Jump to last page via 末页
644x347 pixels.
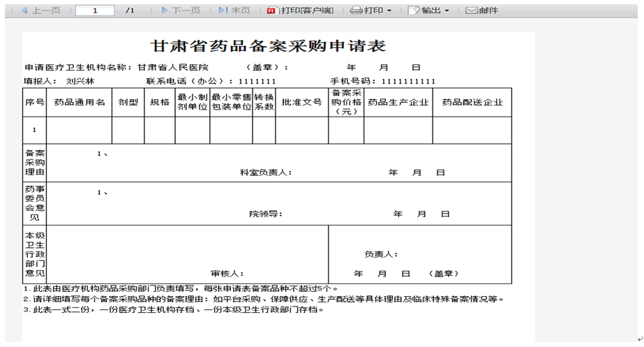240,10
